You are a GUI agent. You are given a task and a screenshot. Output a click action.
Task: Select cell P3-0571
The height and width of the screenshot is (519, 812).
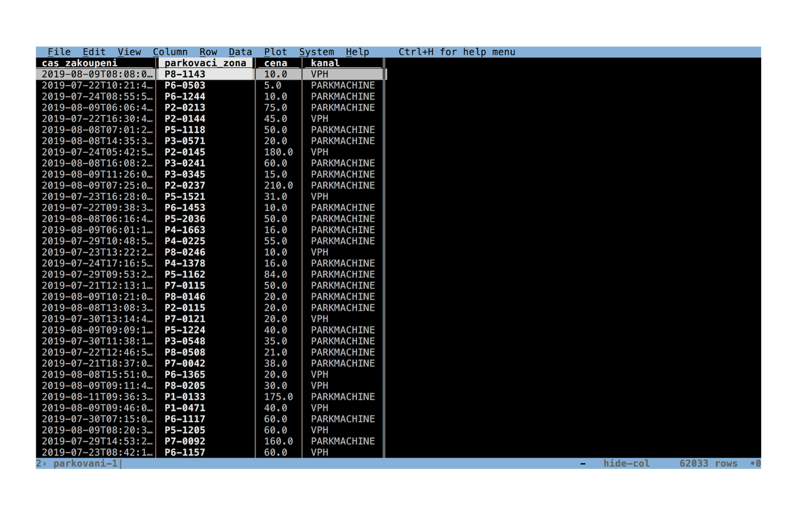(185, 141)
